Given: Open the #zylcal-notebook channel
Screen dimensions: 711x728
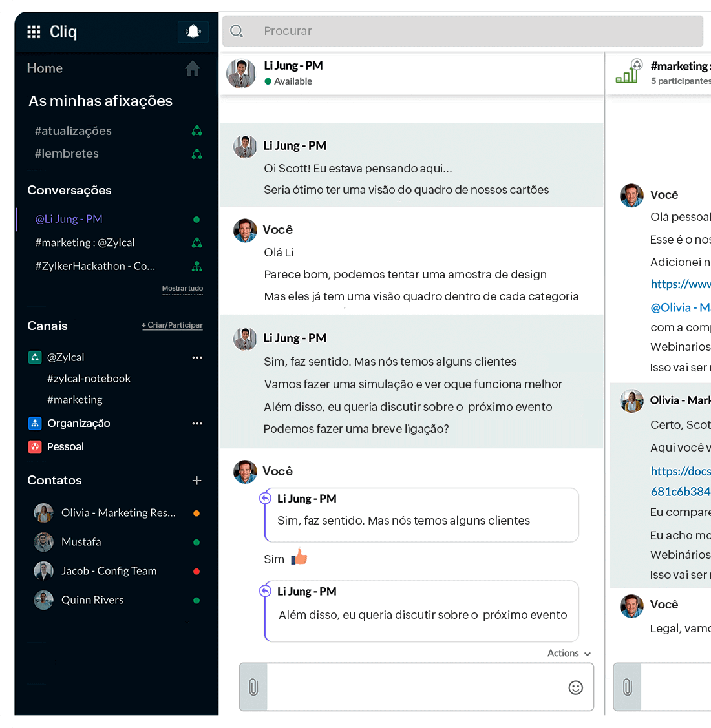Looking at the screenshot, I should [89, 379].
